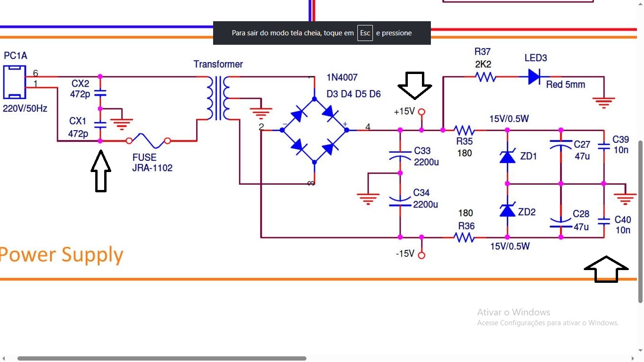Click the Esc key hint in overlay
The height and width of the screenshot is (362, 644).
click(365, 33)
